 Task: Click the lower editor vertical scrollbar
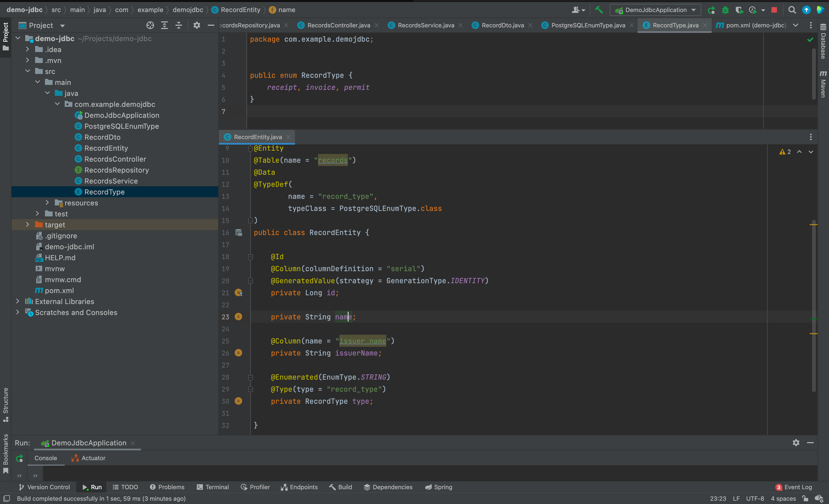(x=814, y=306)
